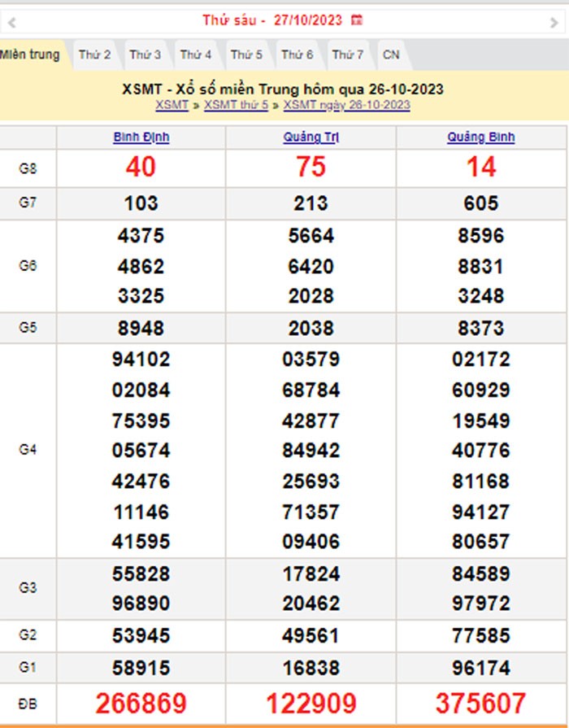This screenshot has height=728, width=569.
Task: Open the calendar date picker icon
Action: point(357,20)
